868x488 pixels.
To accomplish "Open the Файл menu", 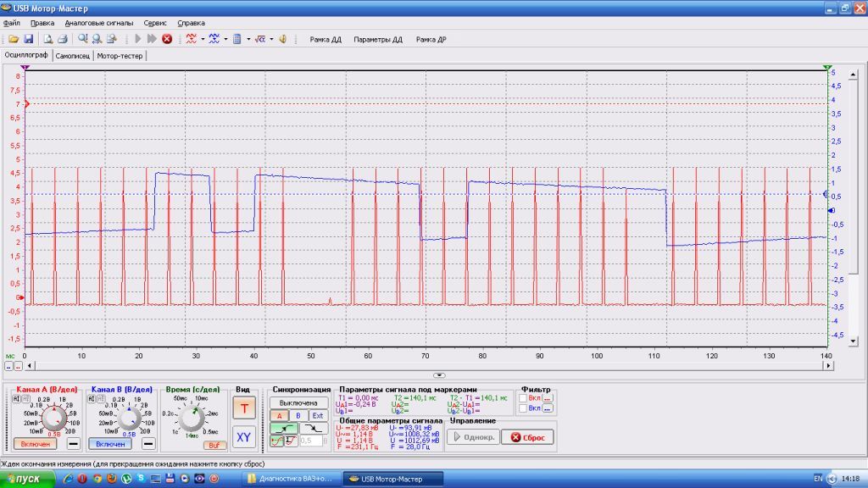I will coord(12,23).
